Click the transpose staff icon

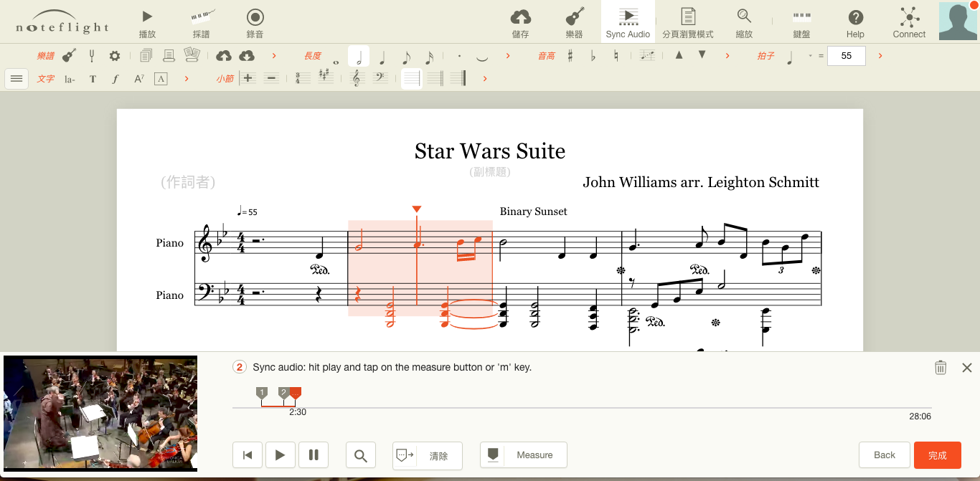648,56
